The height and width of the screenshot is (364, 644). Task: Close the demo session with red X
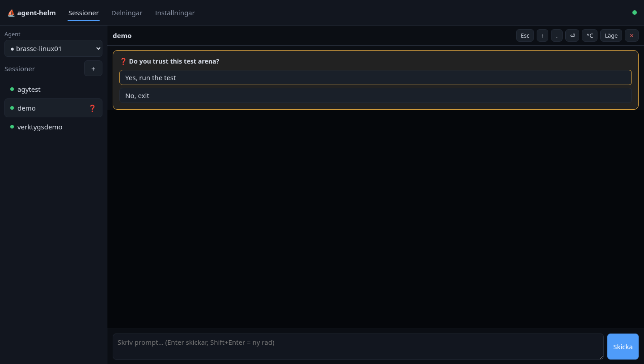pos(631,35)
